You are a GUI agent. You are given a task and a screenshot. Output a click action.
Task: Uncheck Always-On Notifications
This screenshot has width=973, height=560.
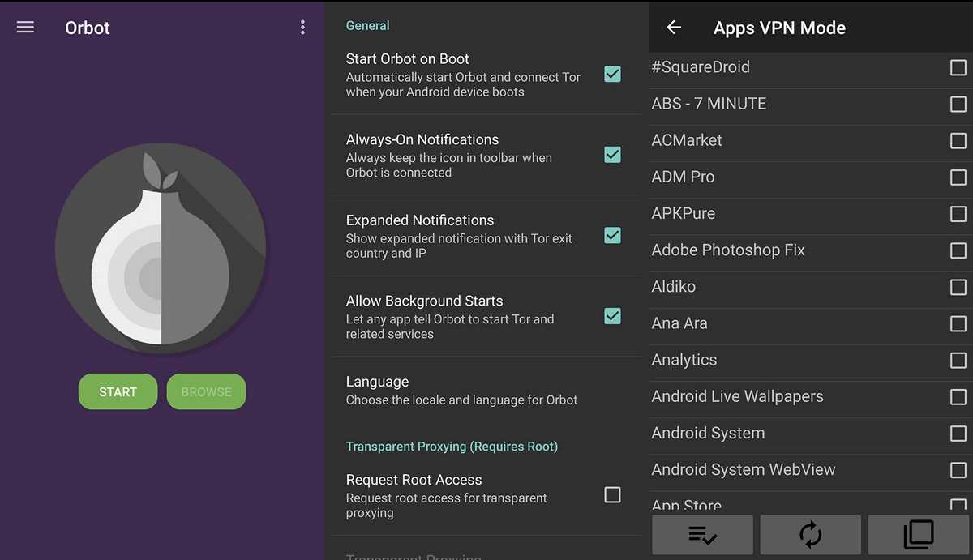[x=612, y=155]
